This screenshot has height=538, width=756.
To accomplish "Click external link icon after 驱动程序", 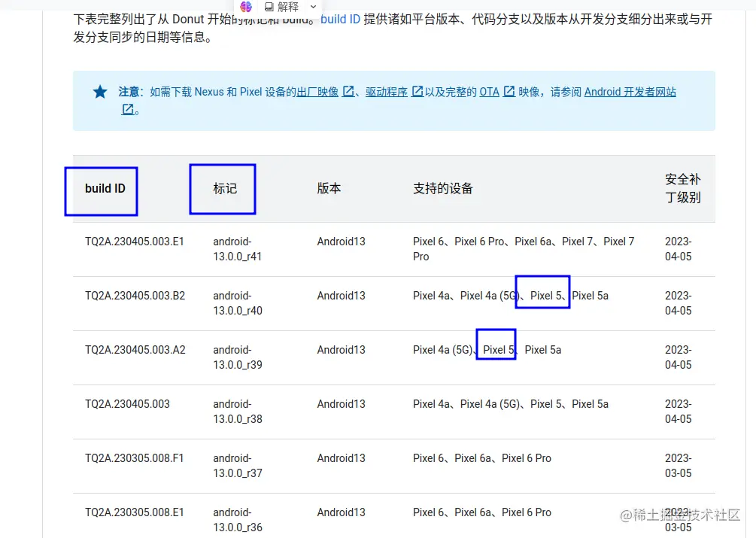I will coord(417,91).
